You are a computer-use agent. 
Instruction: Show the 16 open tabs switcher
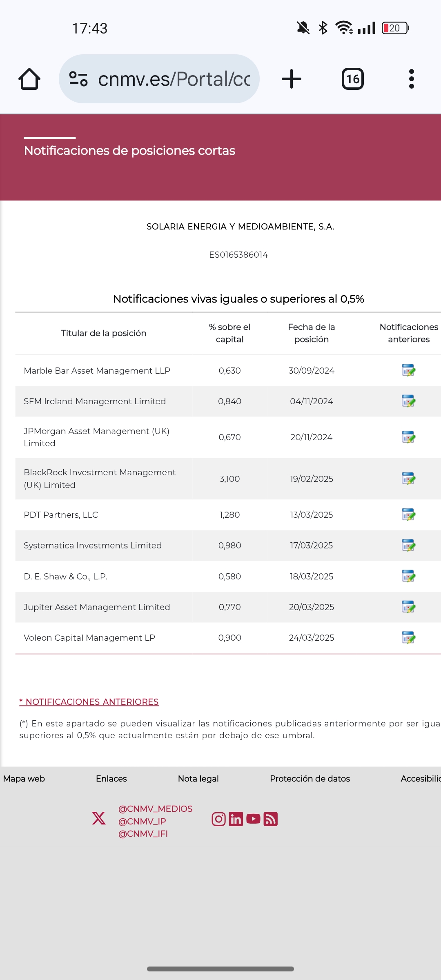[353, 79]
